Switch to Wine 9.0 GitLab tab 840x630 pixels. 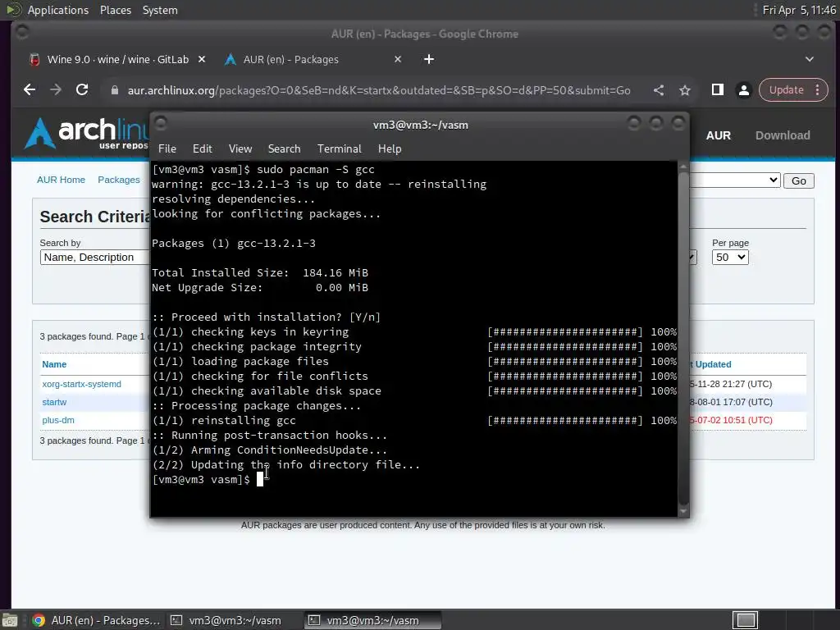click(x=117, y=59)
